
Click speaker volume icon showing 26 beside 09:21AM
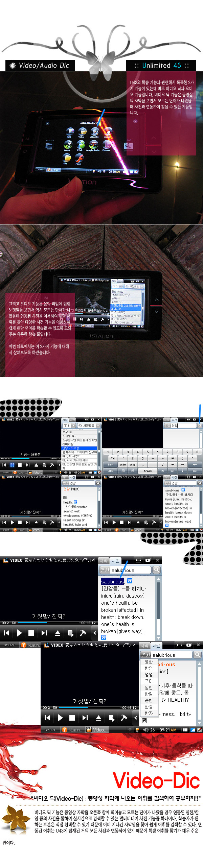146,730
